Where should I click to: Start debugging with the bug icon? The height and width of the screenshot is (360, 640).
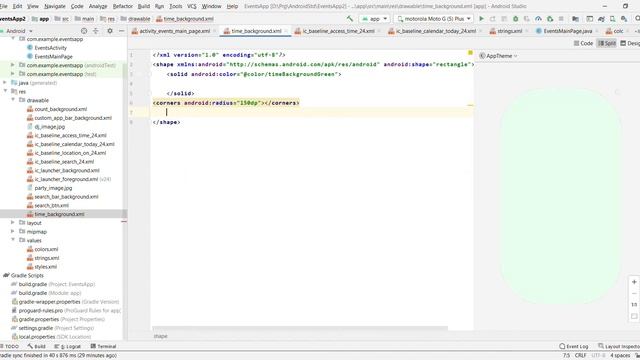(516, 19)
